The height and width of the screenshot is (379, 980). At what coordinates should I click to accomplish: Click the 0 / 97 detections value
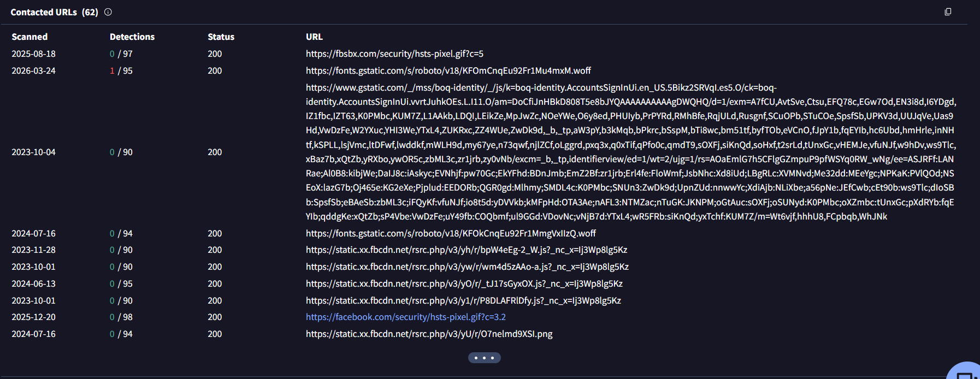tap(121, 54)
